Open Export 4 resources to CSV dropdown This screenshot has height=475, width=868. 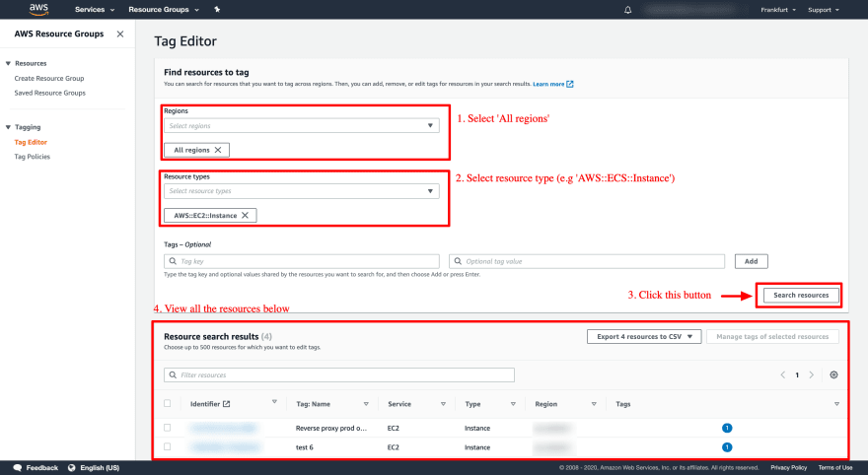pos(644,336)
